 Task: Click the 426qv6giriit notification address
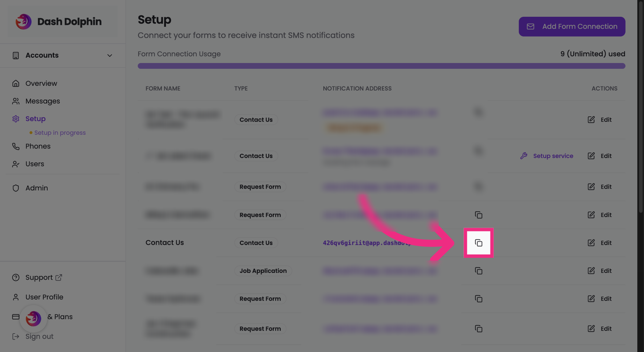[367, 243]
